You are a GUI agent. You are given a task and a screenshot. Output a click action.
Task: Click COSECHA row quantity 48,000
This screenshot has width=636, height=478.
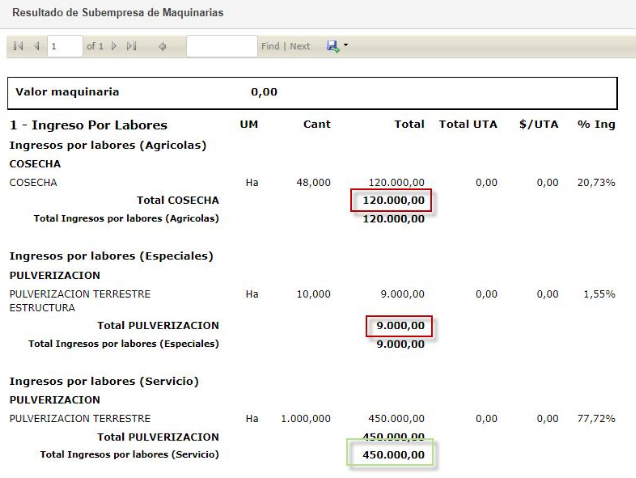314,183
